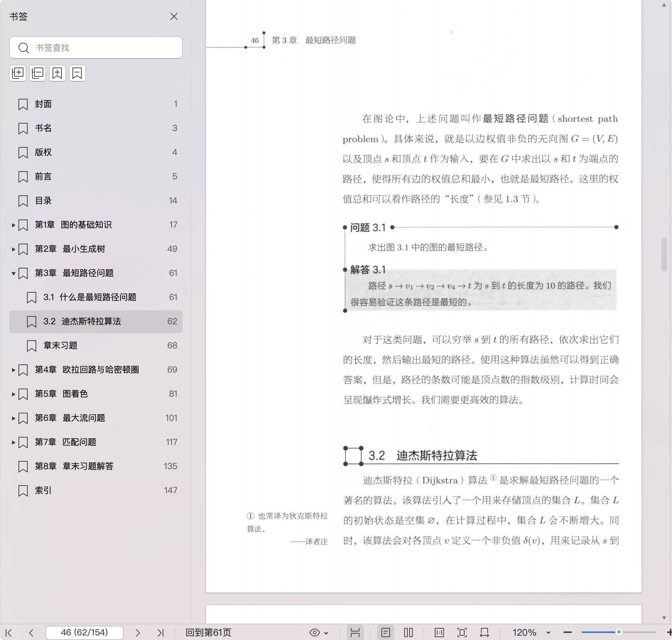Image resolution: width=672 pixels, height=640 pixels.
Task: Click the zoom slider handle
Action: 619,632
